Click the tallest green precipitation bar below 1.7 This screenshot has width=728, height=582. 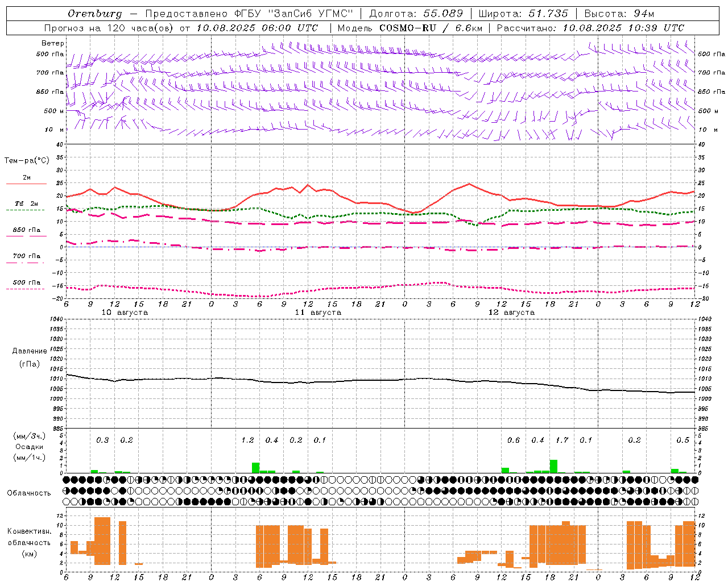553,466
